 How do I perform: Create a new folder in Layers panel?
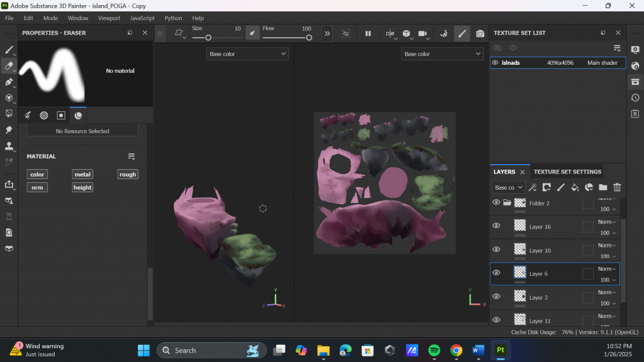[x=602, y=187]
